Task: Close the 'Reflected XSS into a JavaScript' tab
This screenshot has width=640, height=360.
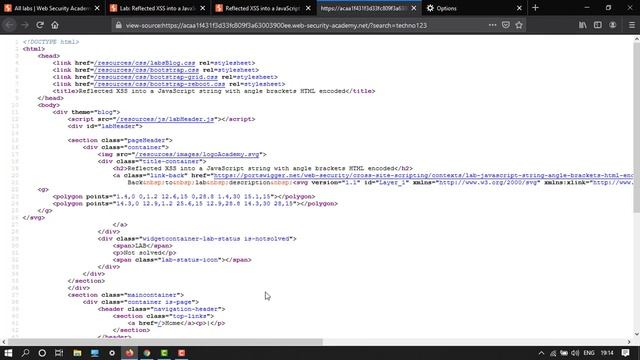Action: click(x=308, y=8)
